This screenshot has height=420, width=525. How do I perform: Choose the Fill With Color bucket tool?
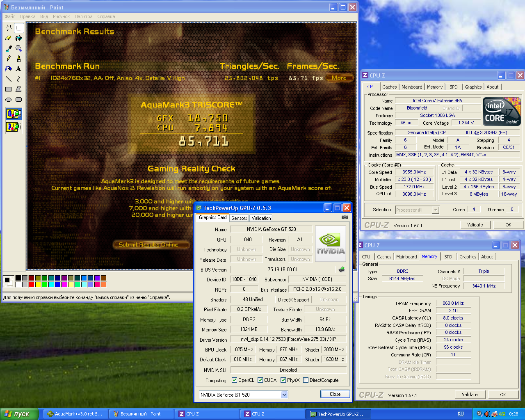(x=19, y=38)
